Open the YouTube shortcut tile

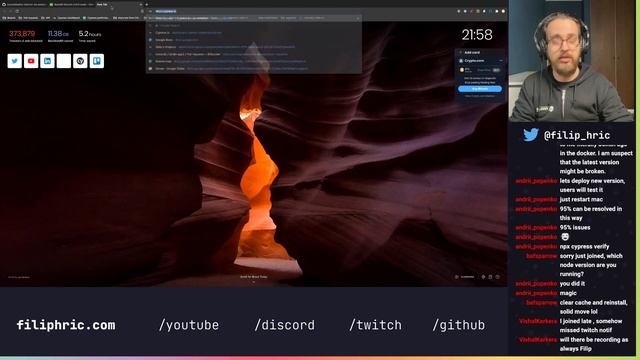pyautogui.click(x=31, y=61)
